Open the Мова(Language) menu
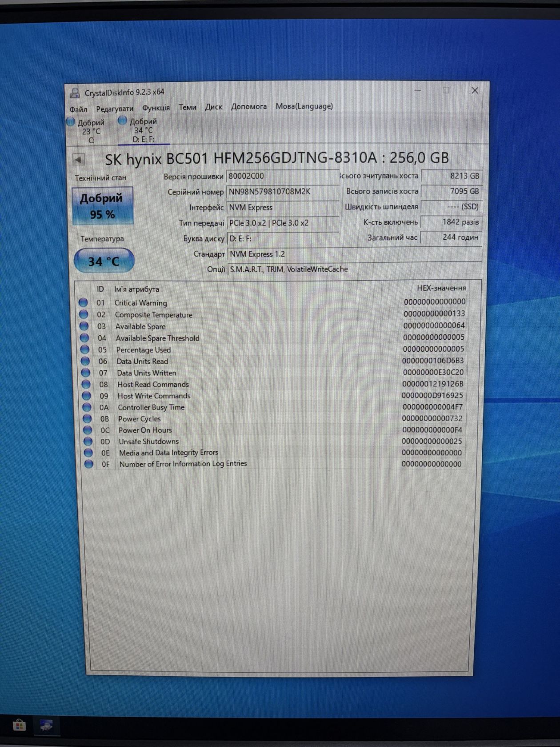The height and width of the screenshot is (747, 560). coord(304,106)
